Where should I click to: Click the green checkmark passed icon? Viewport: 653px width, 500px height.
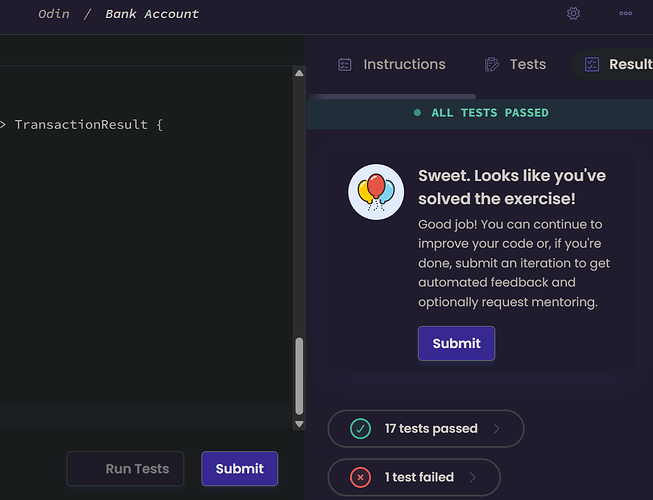(360, 428)
